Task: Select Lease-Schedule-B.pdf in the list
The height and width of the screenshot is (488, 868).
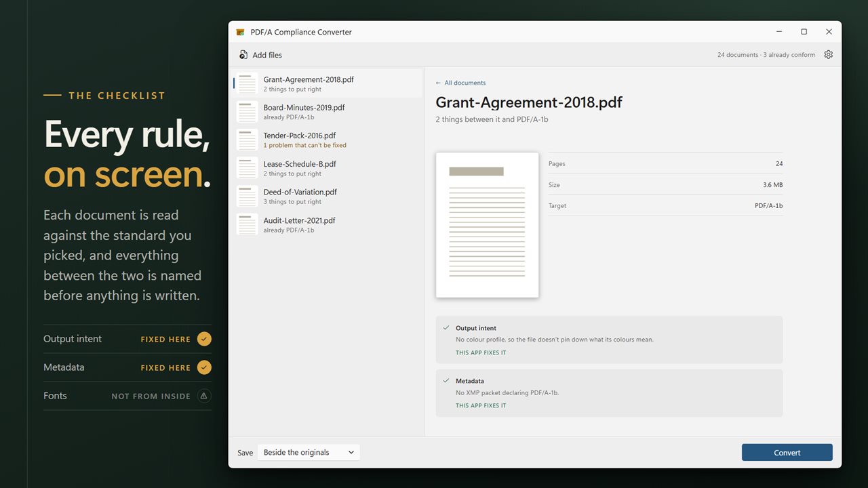Action: pos(328,168)
